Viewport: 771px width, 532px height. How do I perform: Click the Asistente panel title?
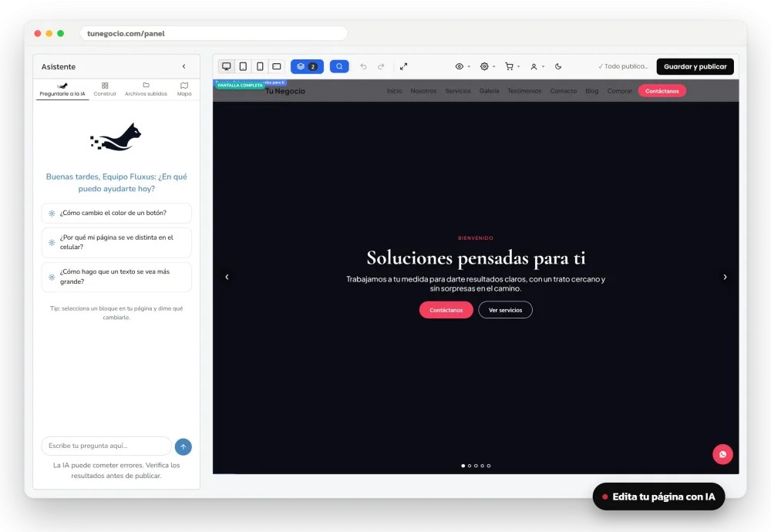click(x=59, y=67)
